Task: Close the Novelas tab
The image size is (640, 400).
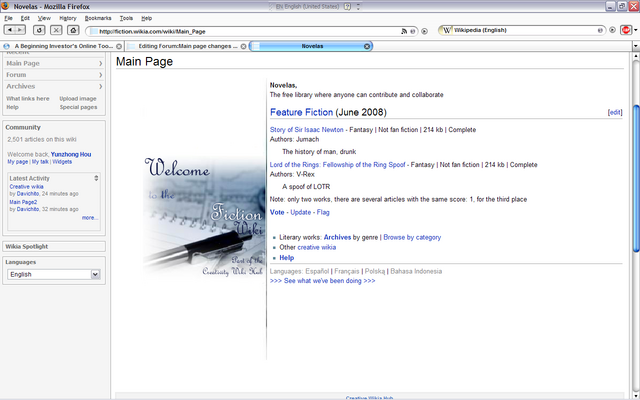Action: pyautogui.click(x=367, y=47)
